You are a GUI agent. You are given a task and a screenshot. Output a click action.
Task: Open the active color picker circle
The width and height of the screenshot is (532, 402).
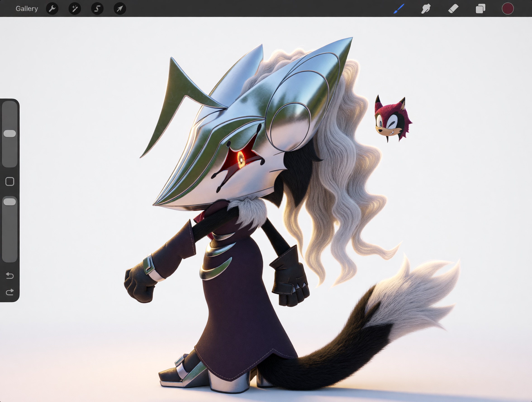coord(508,9)
